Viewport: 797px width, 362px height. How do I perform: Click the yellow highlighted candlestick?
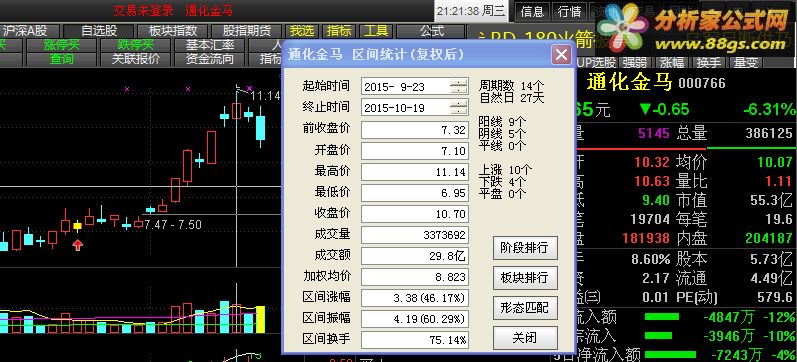[x=77, y=226]
